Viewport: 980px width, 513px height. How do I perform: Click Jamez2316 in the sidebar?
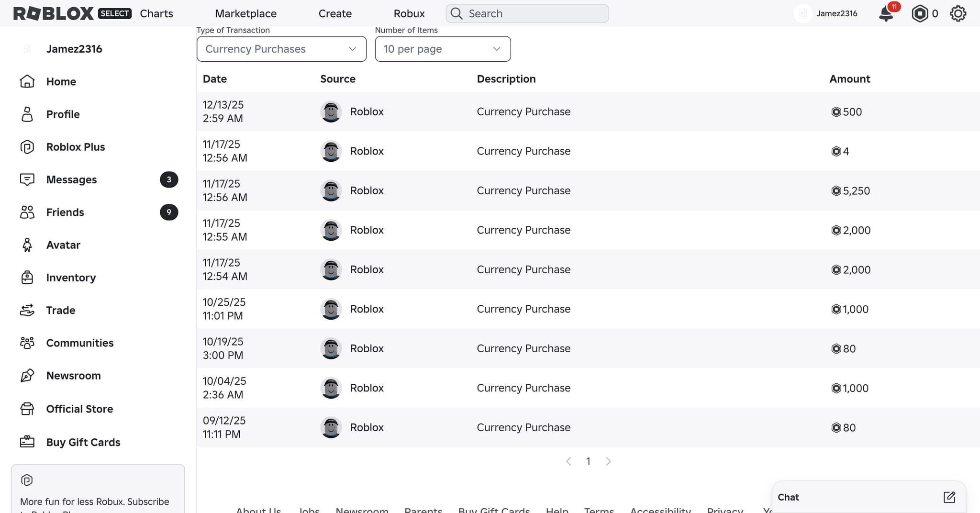coord(74,49)
